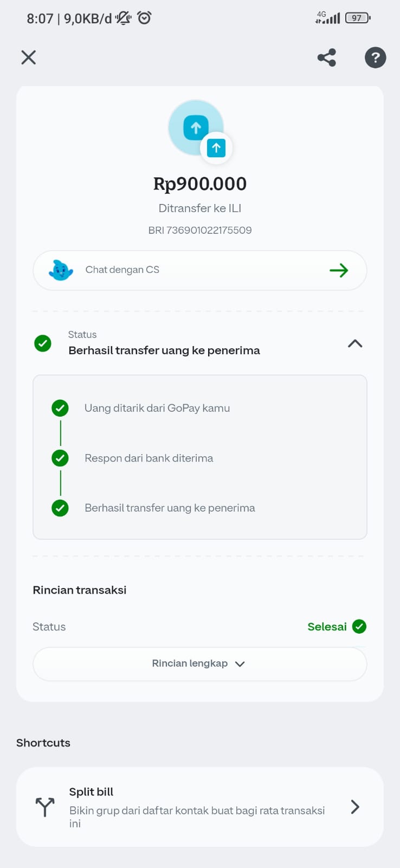Tap green checkmark beside main Status
The image size is (400, 868).
point(43,343)
